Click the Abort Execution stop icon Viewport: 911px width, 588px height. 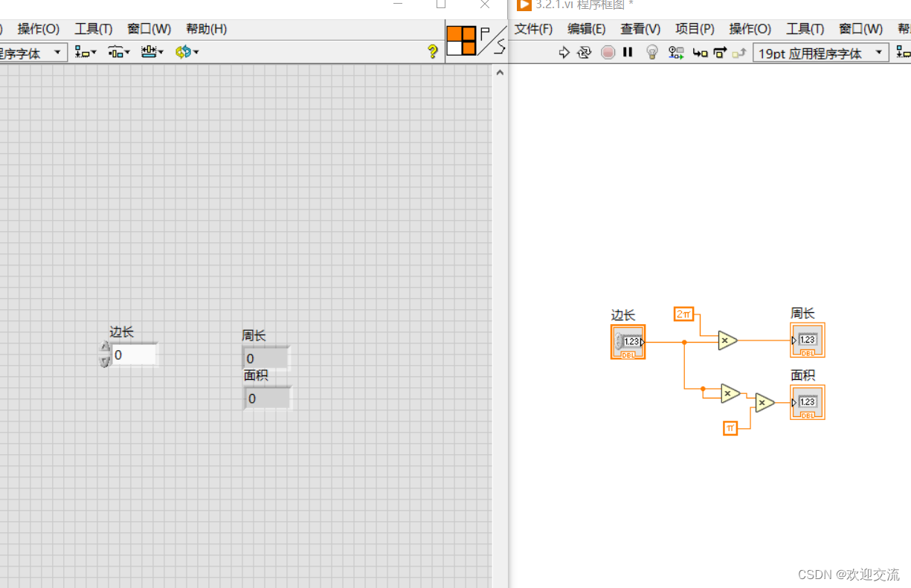click(x=608, y=52)
